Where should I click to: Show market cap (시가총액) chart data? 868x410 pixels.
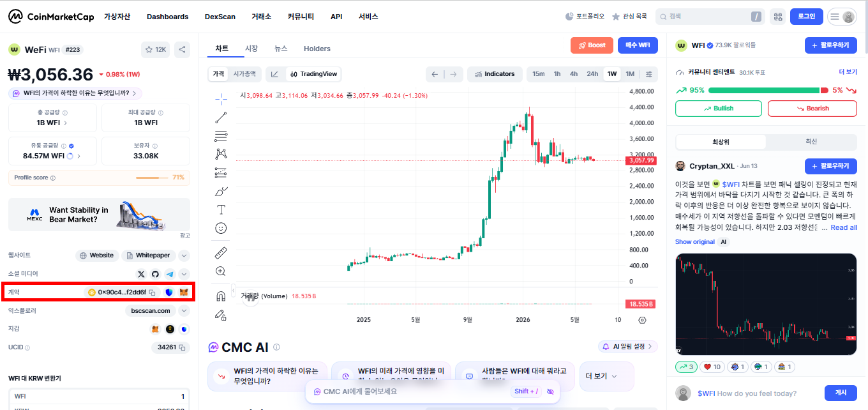point(244,74)
